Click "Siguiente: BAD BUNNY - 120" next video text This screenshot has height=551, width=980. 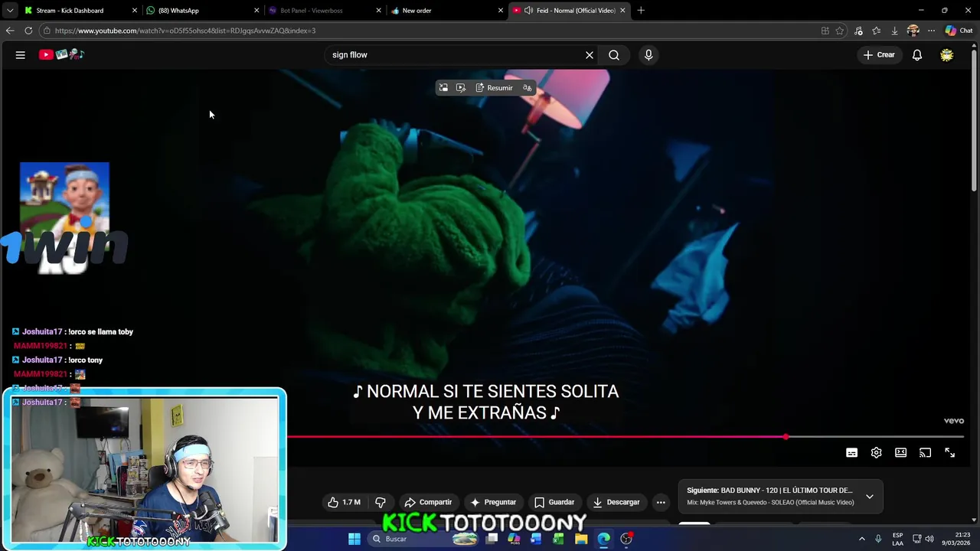tap(769, 491)
